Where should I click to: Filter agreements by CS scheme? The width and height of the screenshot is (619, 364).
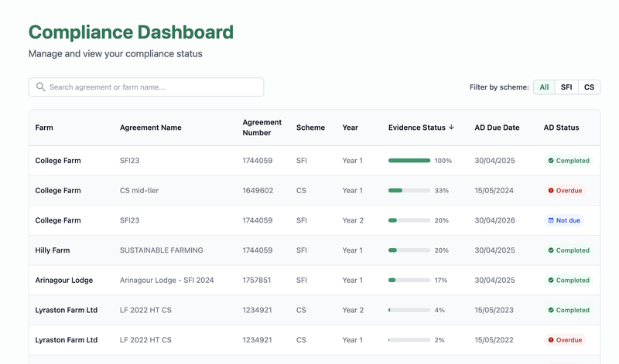[589, 87]
